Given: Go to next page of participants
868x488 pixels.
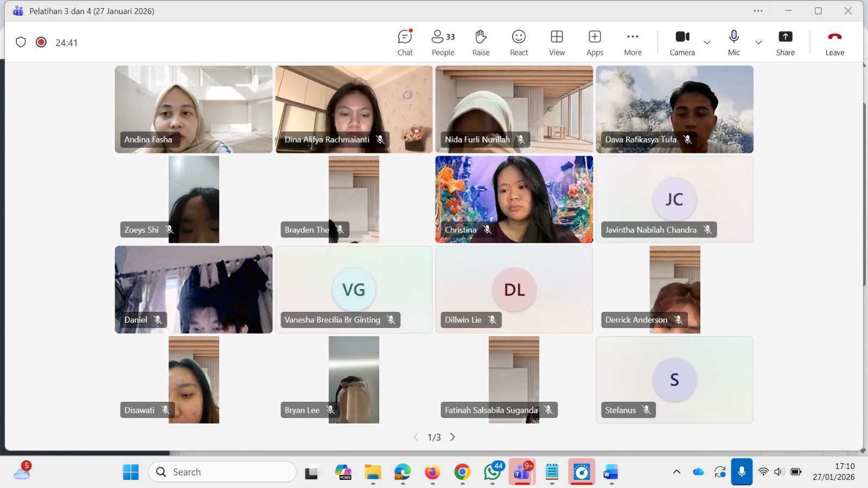Looking at the screenshot, I should click(x=452, y=437).
